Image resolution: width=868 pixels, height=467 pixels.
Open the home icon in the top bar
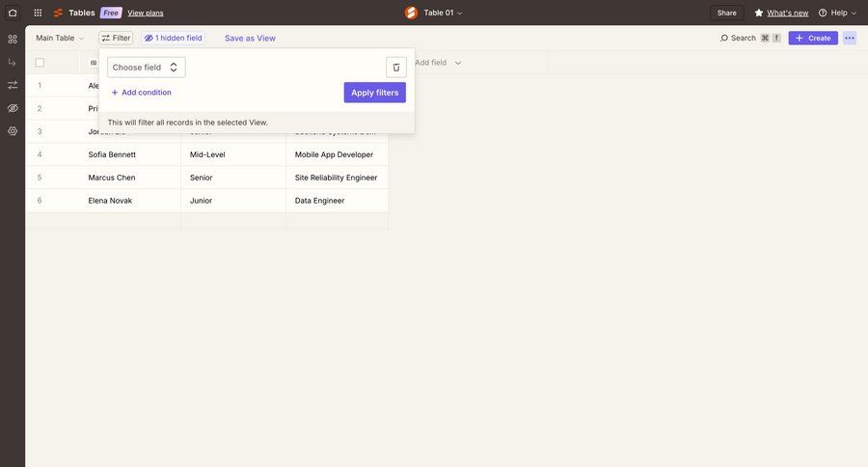point(13,13)
